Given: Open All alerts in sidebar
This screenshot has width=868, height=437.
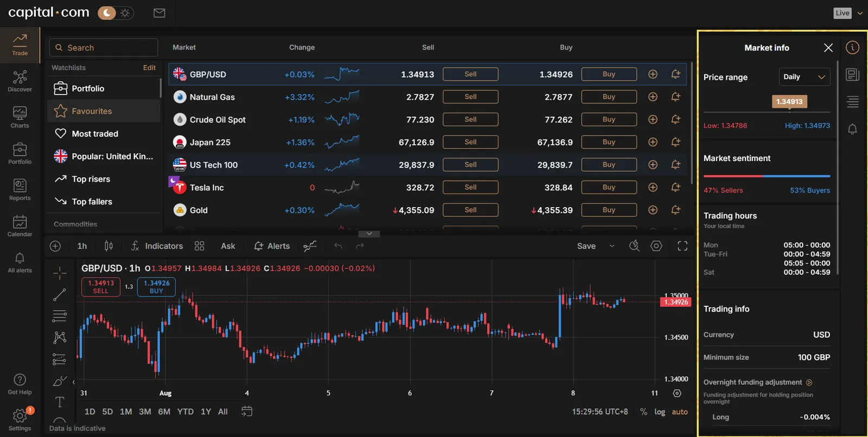Looking at the screenshot, I should 20,262.
